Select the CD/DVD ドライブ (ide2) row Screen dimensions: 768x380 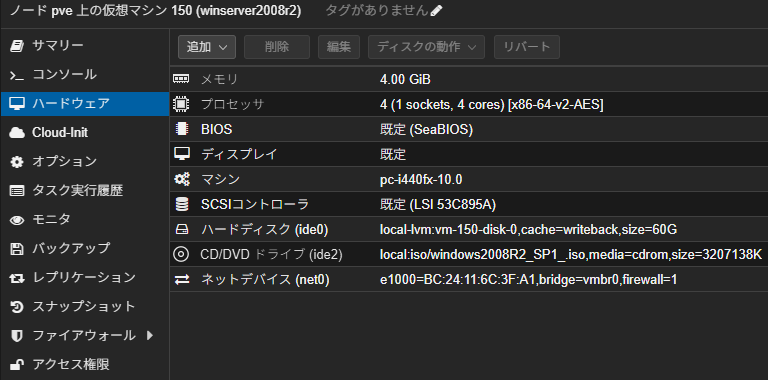pos(469,254)
